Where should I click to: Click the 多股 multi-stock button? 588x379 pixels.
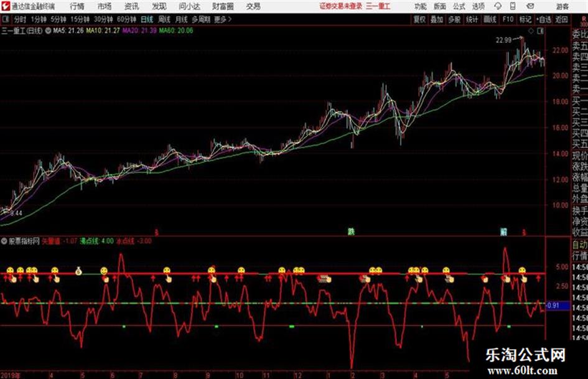point(454,19)
